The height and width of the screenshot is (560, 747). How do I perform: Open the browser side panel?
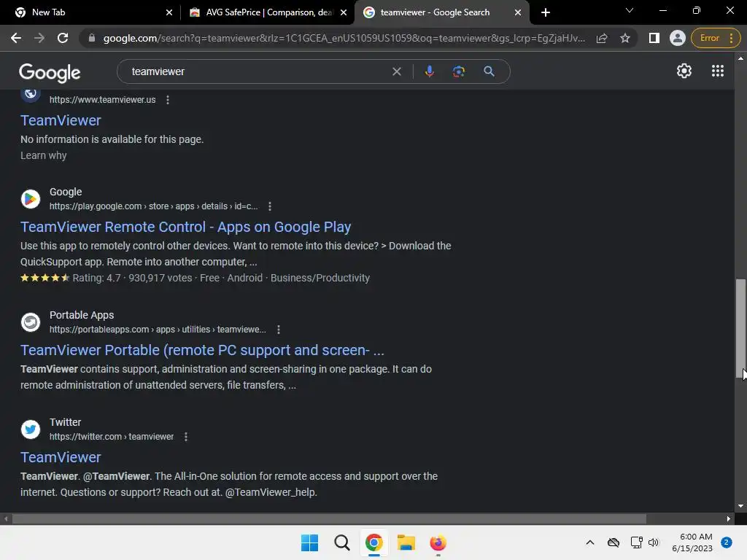tap(654, 38)
